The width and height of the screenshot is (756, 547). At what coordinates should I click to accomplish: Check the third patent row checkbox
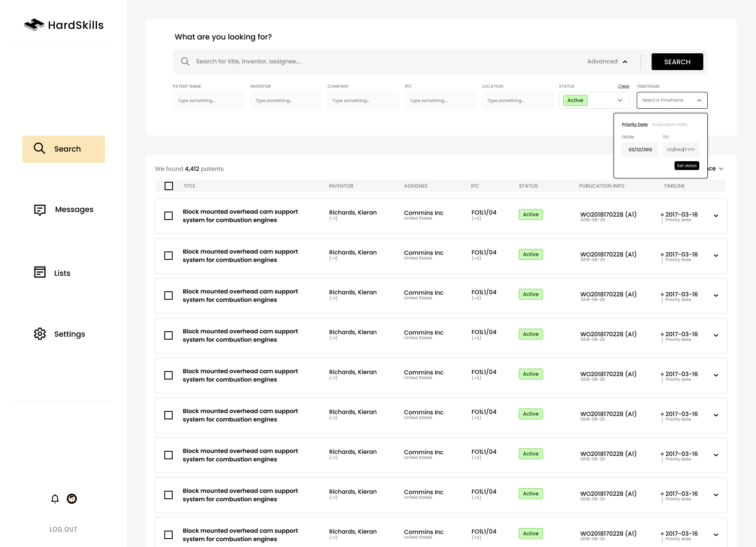click(x=168, y=296)
